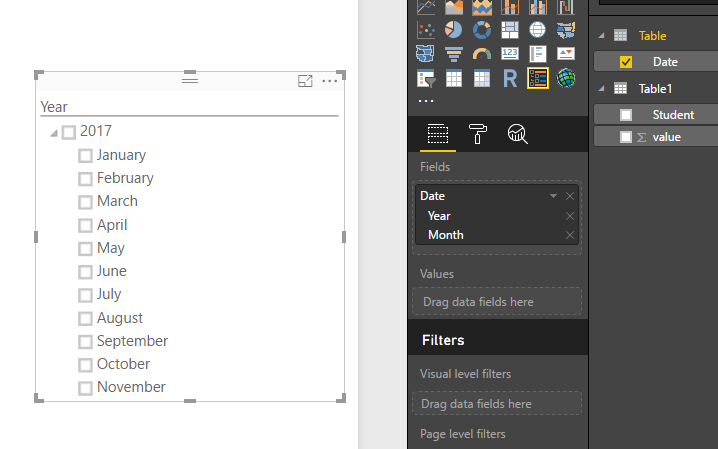Switch to the Format paint roller tab
Image resolution: width=718 pixels, height=449 pixels.
click(478, 134)
